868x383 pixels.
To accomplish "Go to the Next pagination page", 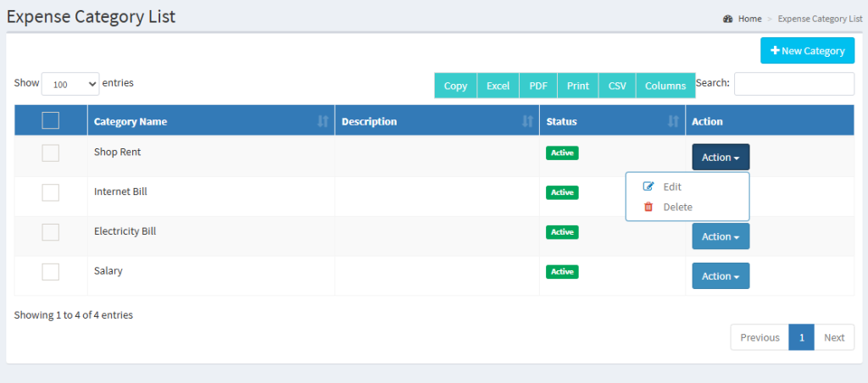I will [x=834, y=337].
